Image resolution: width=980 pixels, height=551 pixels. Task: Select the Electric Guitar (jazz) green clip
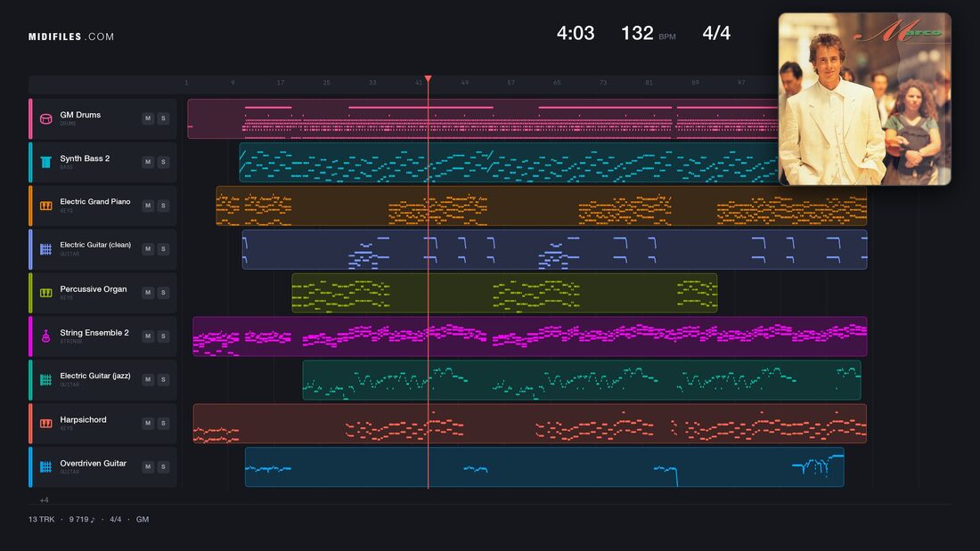click(x=581, y=380)
